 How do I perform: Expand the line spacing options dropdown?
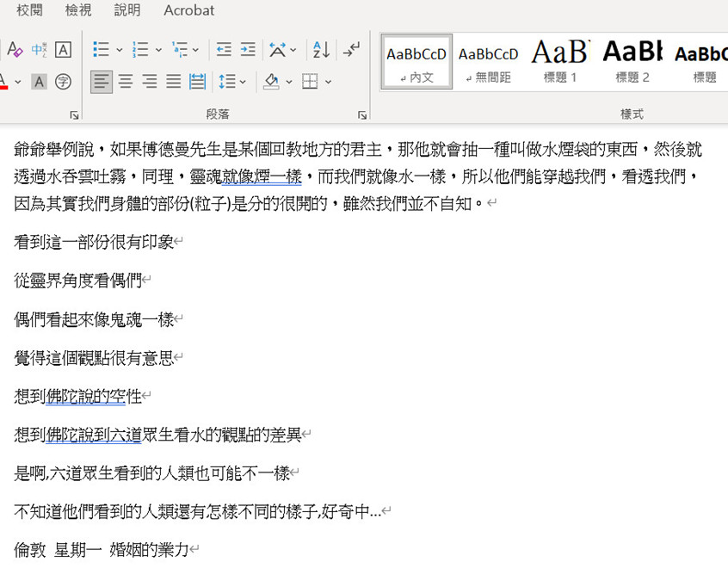[x=244, y=82]
